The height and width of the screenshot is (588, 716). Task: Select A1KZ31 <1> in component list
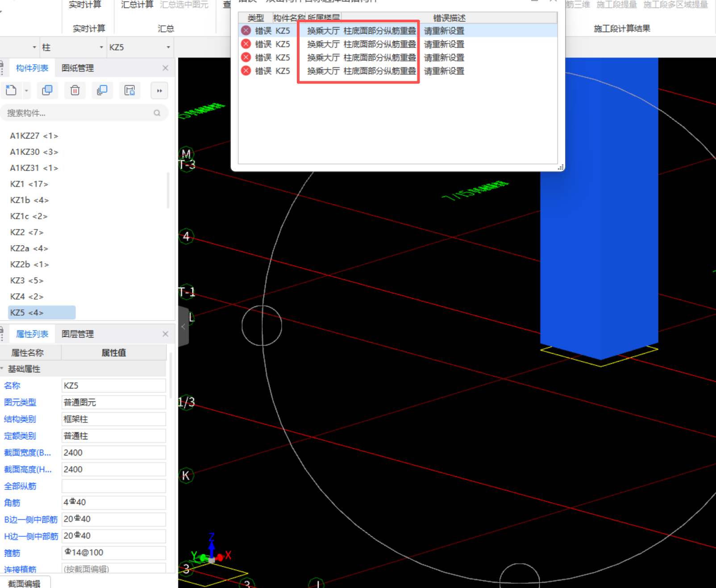[34, 168]
